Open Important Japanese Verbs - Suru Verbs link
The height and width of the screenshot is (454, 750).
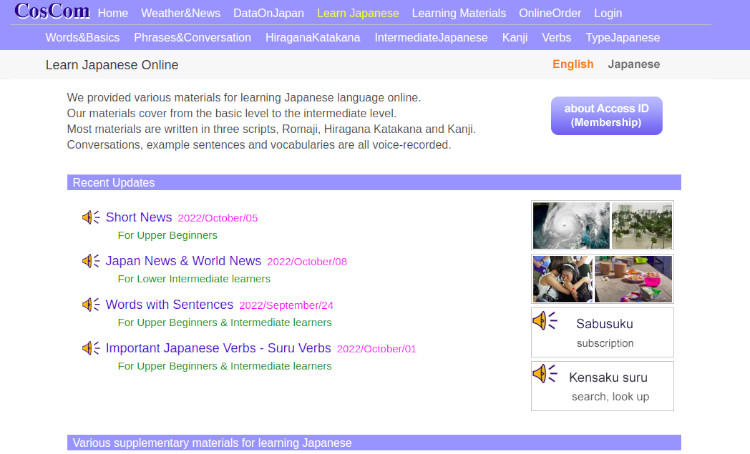pos(218,348)
